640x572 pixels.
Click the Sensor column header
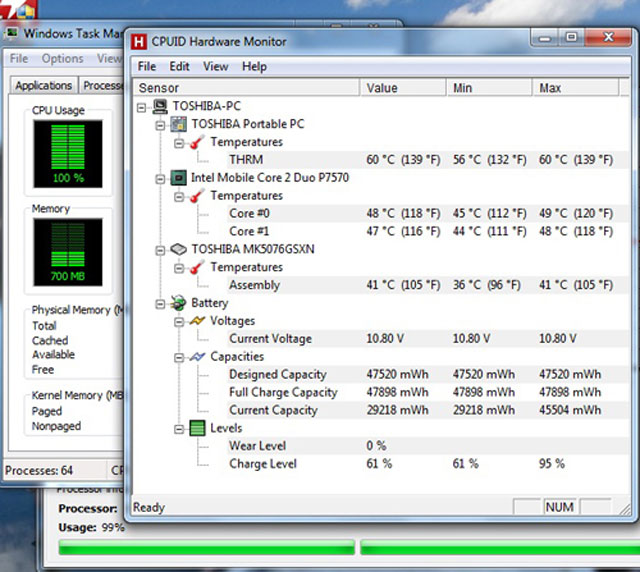(247, 88)
